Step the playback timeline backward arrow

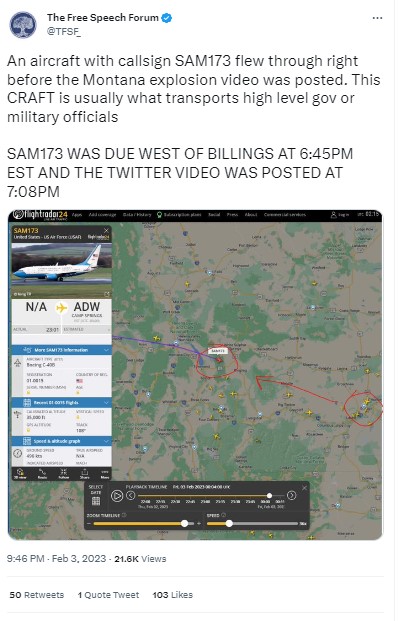coord(131,495)
